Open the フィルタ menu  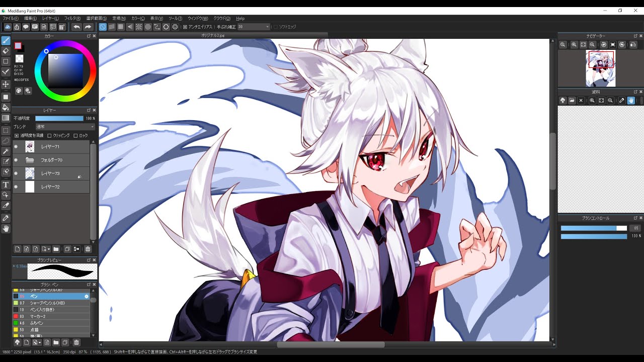(72, 18)
